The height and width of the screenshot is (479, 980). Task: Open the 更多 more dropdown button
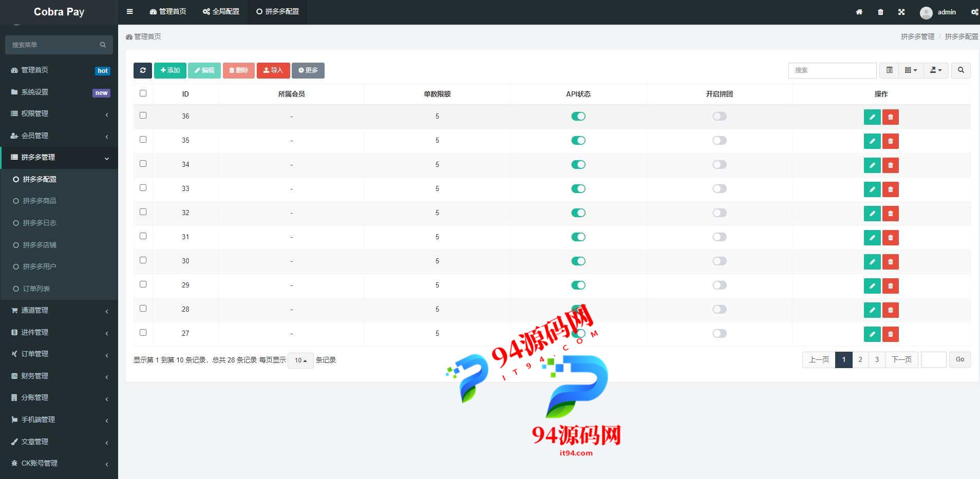coord(308,70)
